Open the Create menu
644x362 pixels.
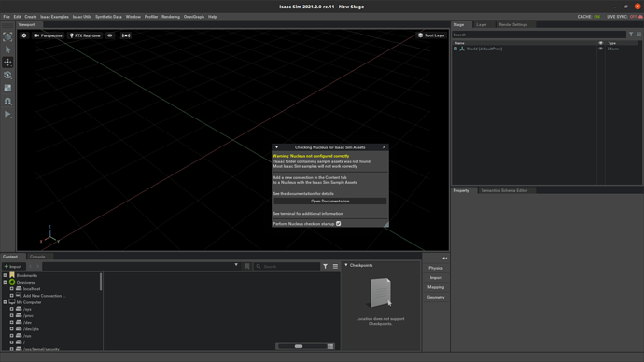(31, 17)
